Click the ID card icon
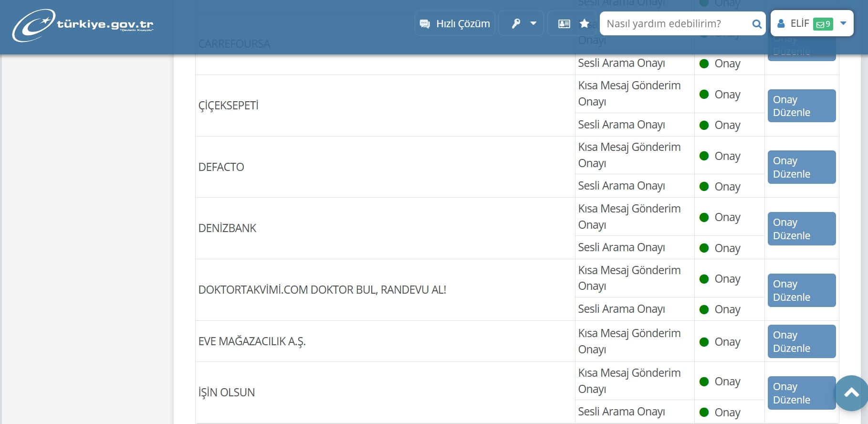 tap(564, 23)
